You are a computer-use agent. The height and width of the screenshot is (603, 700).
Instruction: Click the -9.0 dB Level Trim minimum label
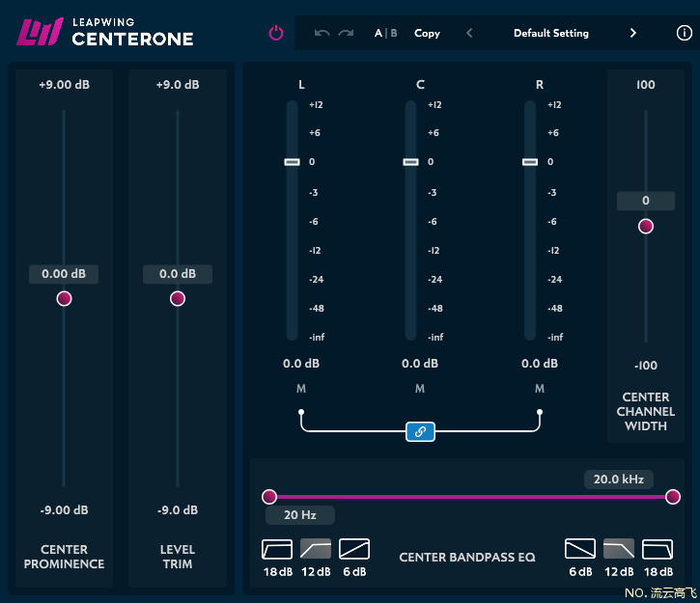[178, 510]
